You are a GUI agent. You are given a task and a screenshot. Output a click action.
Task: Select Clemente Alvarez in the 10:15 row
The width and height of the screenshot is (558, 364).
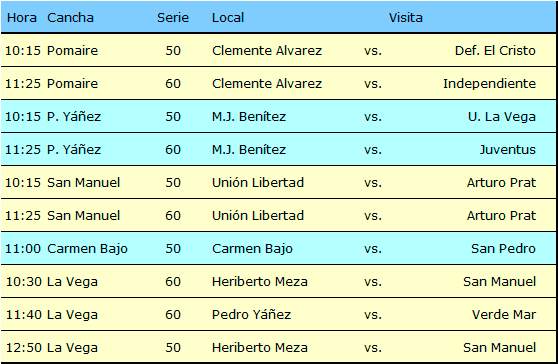(267, 51)
